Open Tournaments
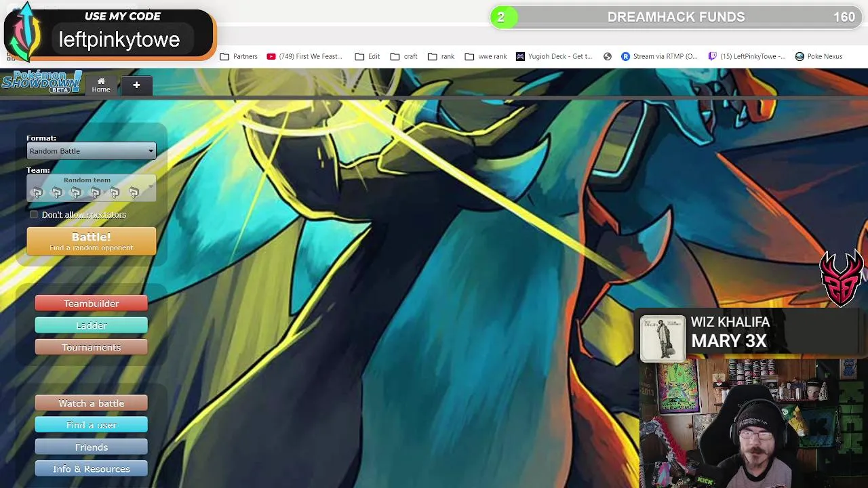Screen dimensions: 868x488 point(92,347)
